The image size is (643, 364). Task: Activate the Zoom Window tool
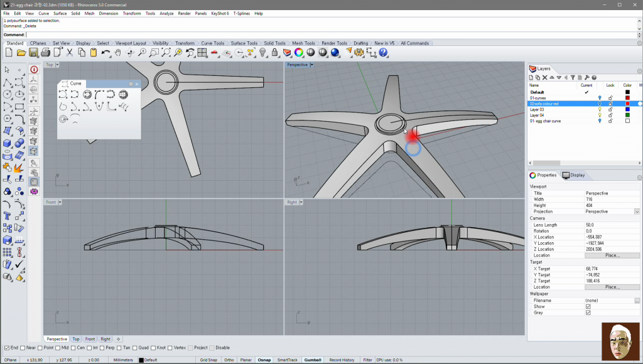click(154, 53)
